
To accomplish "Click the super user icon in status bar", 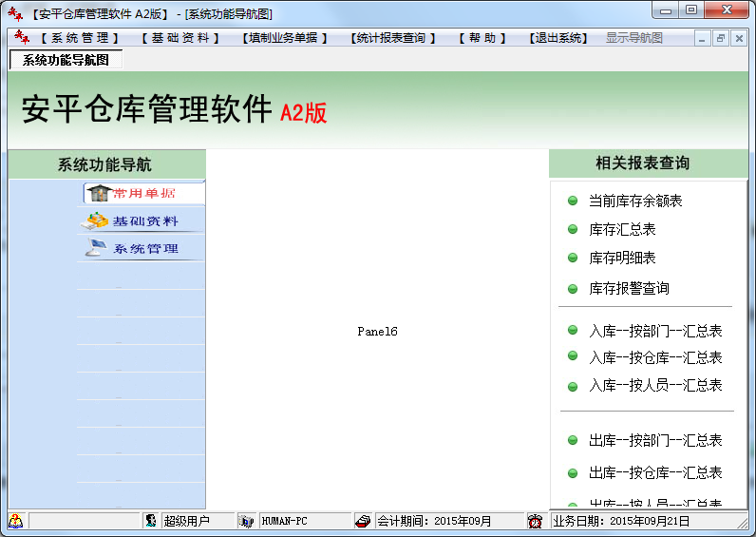I will click(x=151, y=521).
